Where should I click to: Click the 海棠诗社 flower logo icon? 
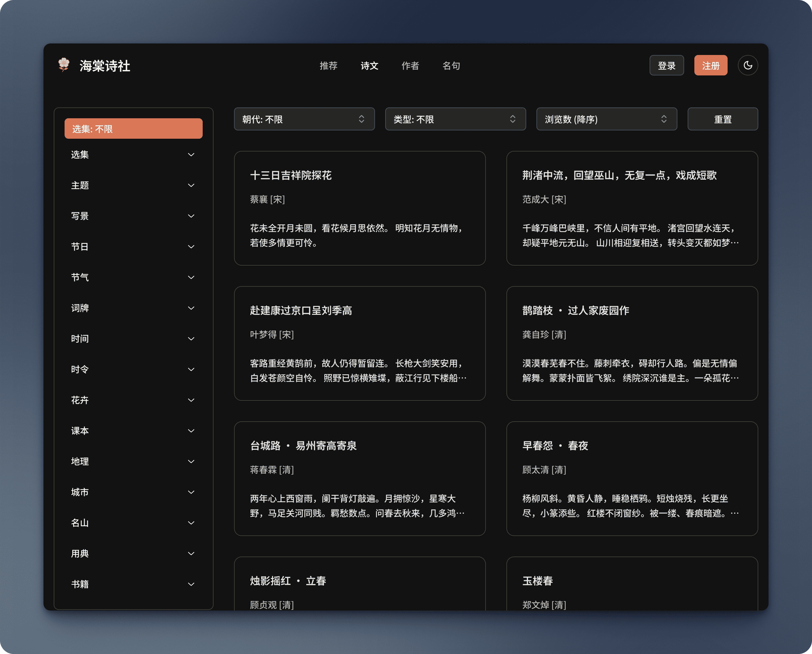(64, 65)
